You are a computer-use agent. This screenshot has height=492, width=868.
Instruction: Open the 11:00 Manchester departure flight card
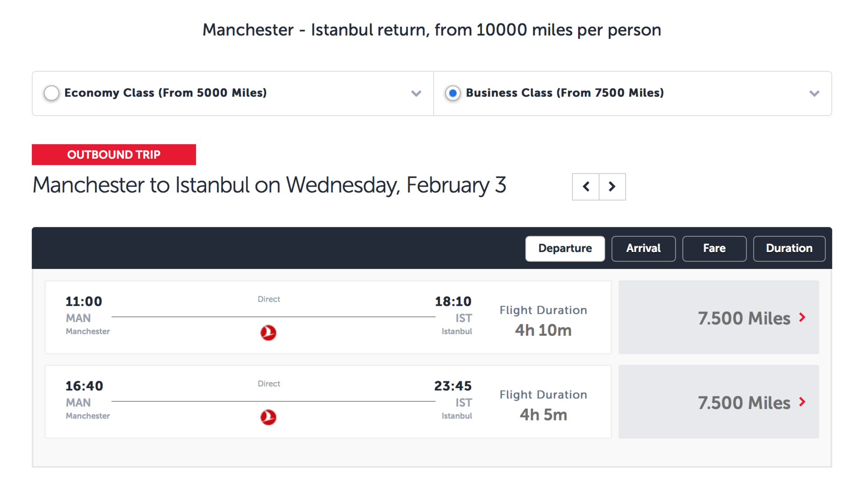click(x=328, y=317)
